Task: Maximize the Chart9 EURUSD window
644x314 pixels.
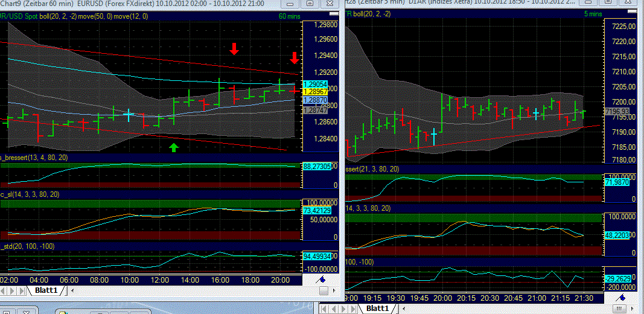Action: [310, 3]
